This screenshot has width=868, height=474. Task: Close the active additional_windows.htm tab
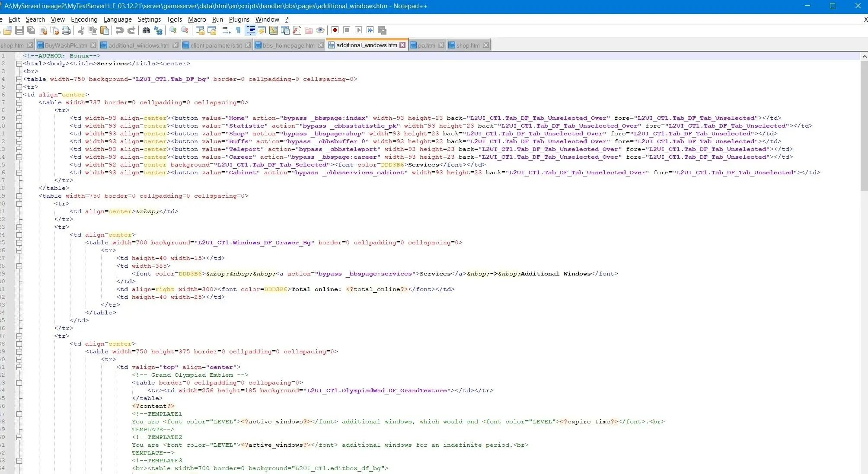(x=402, y=45)
